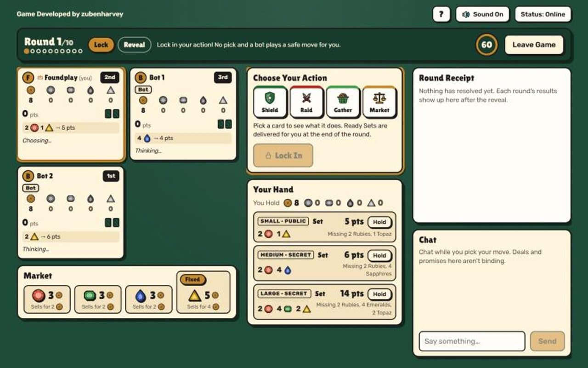Click the 60 second round timer

[x=486, y=45]
